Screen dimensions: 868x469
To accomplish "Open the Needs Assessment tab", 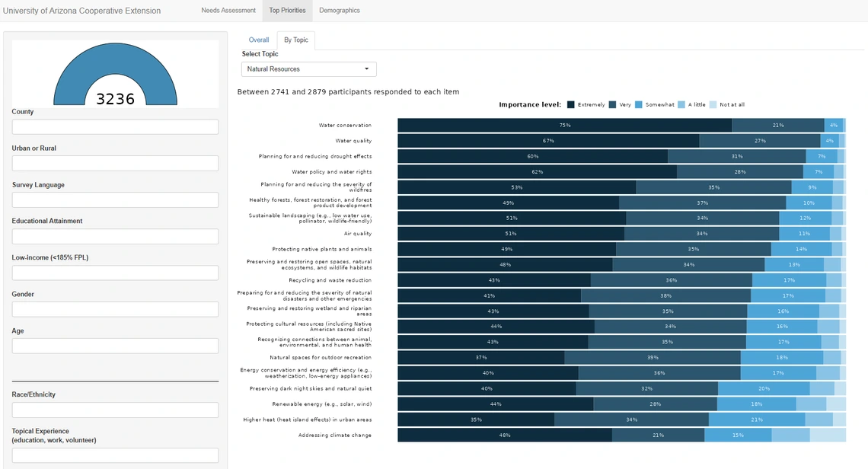I will pos(228,11).
